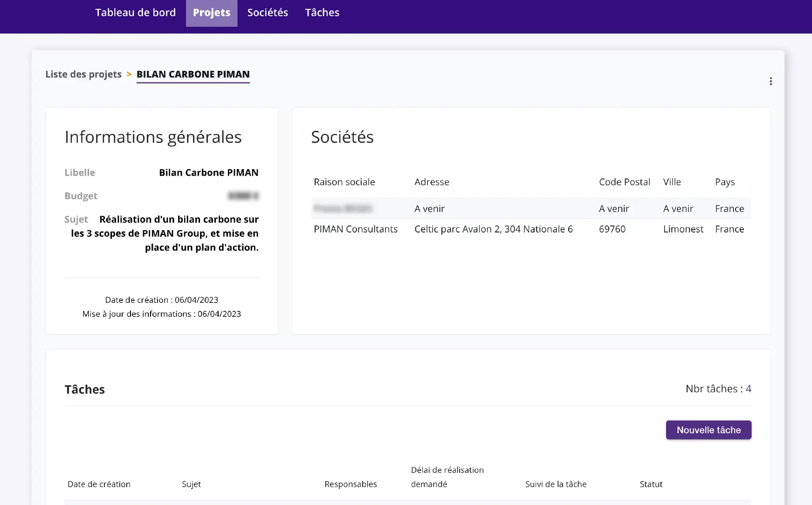Sort tasks by Date de création
The image size is (812, 505).
(x=99, y=485)
